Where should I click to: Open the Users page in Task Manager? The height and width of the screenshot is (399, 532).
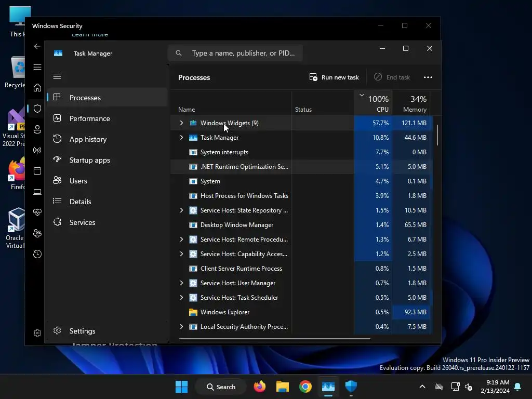click(107, 181)
